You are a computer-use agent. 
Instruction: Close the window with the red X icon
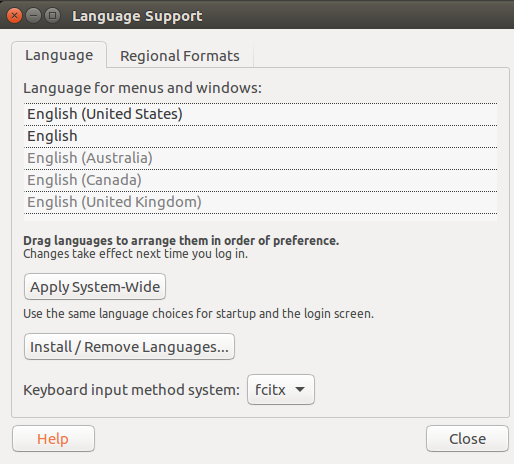pyautogui.click(x=14, y=16)
